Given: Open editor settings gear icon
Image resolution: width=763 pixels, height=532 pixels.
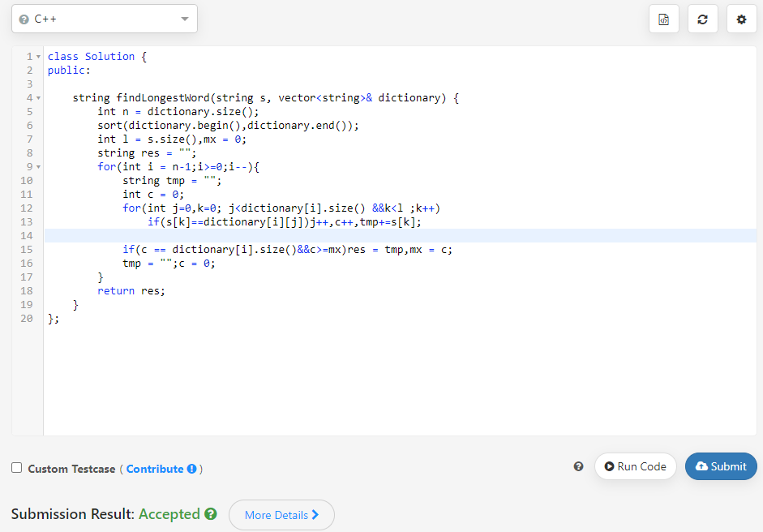Looking at the screenshot, I should pos(741,19).
